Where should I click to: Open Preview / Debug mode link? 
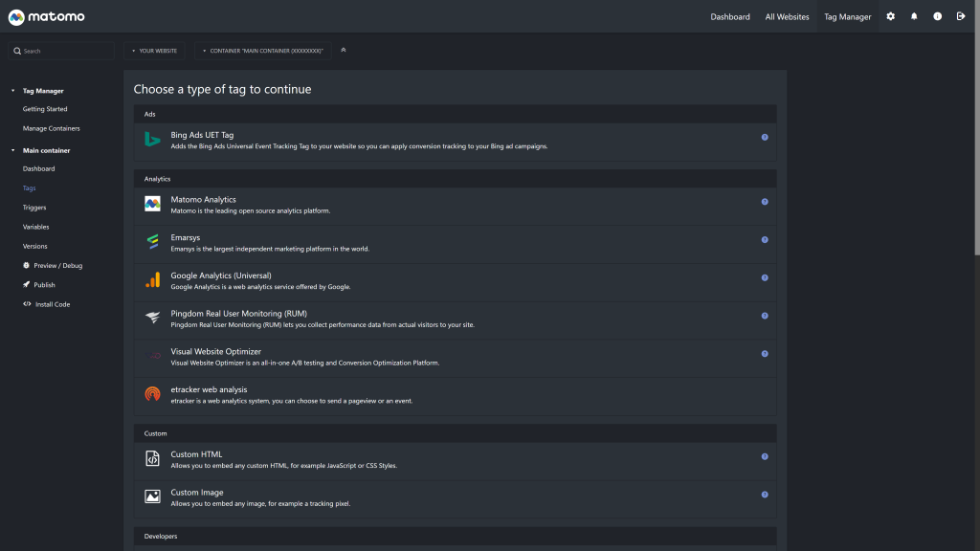[x=58, y=266]
